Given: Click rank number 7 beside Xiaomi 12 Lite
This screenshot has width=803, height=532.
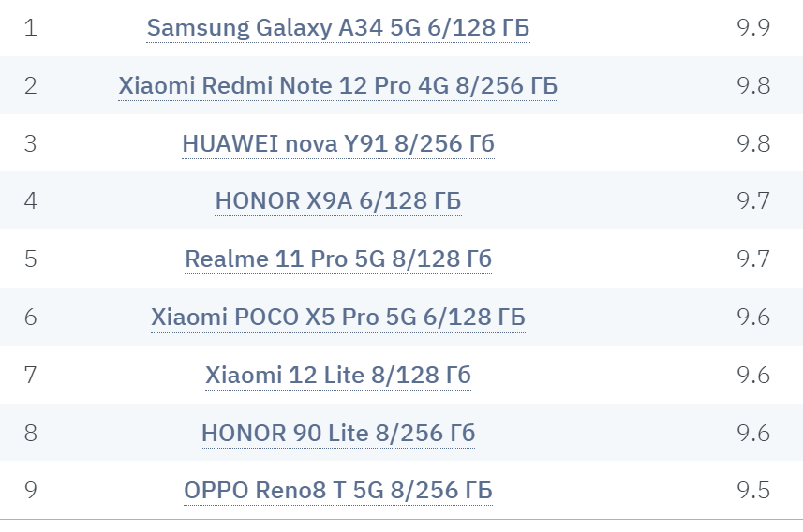Looking at the screenshot, I should [x=31, y=375].
